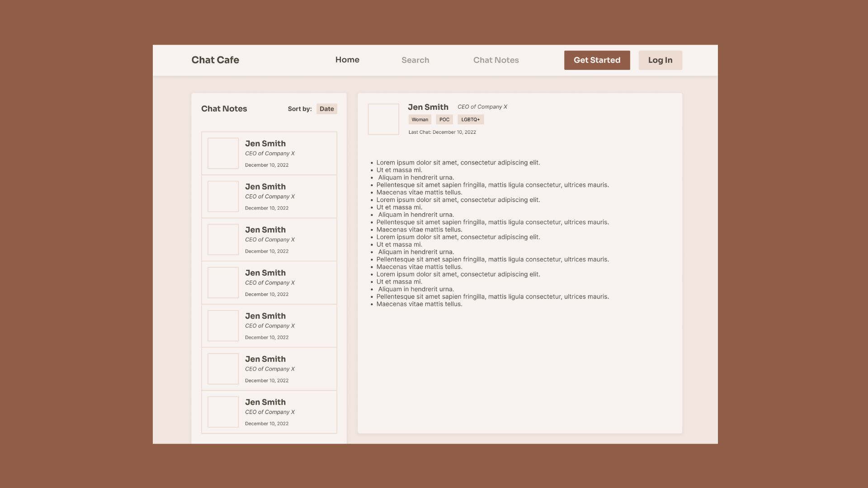Open the last Jen Smith chat note entry

pyautogui.click(x=269, y=412)
